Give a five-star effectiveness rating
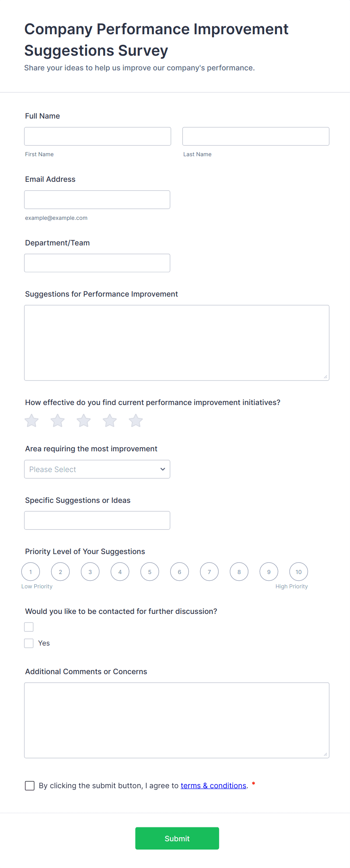This screenshot has width=350, height=868. 135,421
